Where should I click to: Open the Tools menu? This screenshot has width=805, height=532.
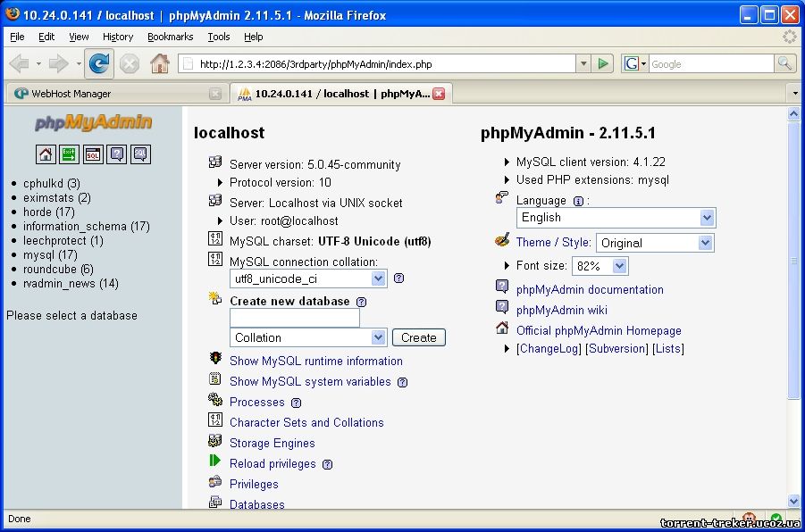click(219, 37)
